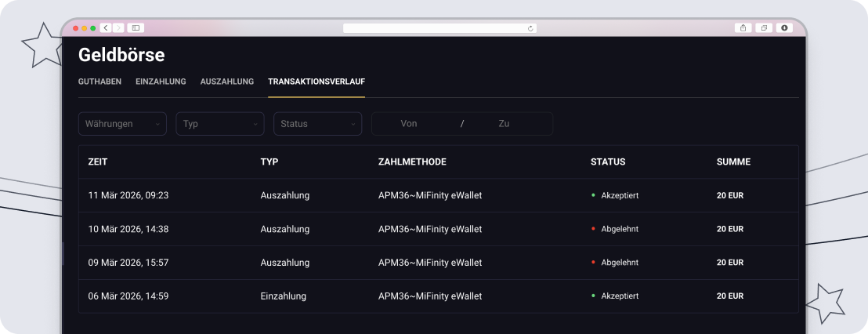Image resolution: width=868 pixels, height=334 pixels.
Task: Go to the Auszahlung tab
Action: [227, 82]
